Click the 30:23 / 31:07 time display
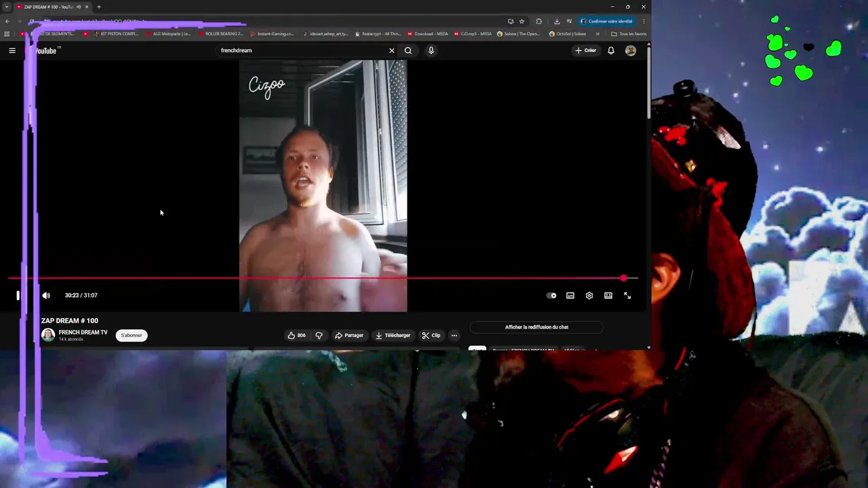The width and height of the screenshot is (868, 488). tap(81, 296)
